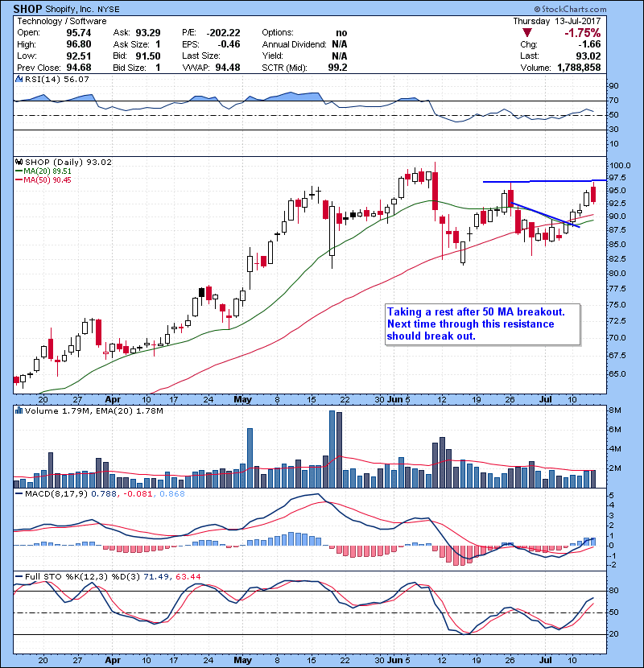Click the green MA(20) 89.51 legend
644x668 pixels.
click(x=43, y=171)
